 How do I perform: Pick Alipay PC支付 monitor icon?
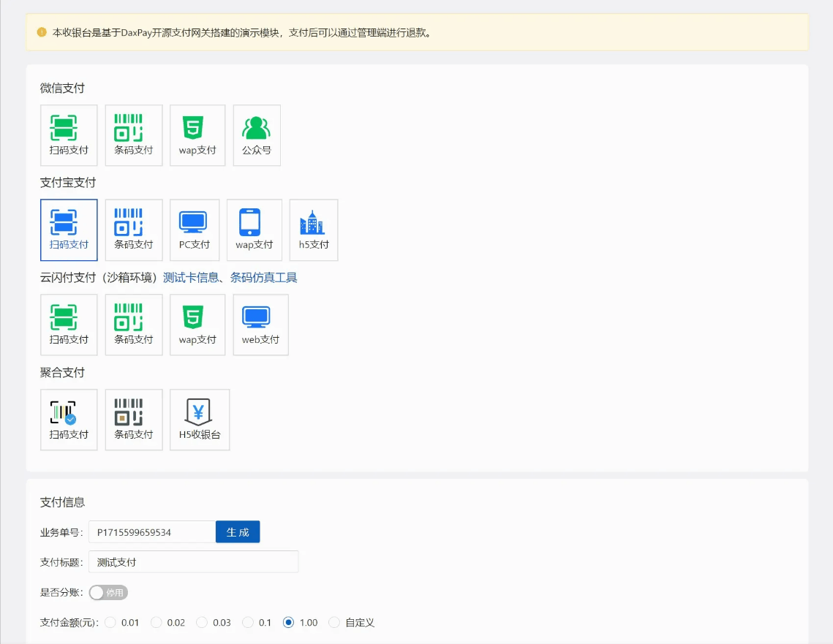pyautogui.click(x=194, y=230)
